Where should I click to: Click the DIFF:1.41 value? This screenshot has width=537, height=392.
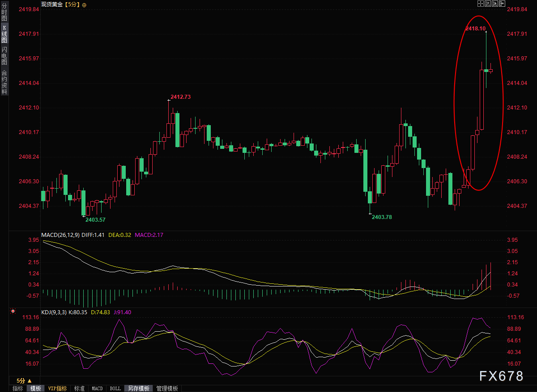coord(93,235)
